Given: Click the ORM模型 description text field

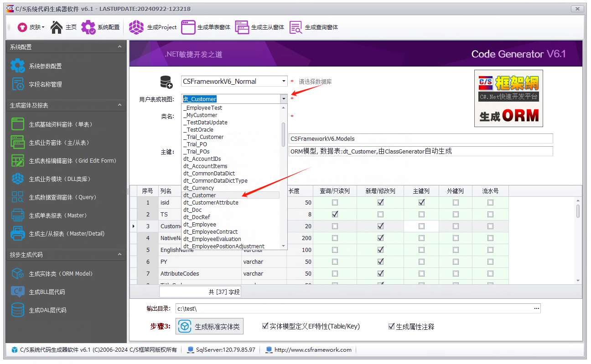Looking at the screenshot, I should pyautogui.click(x=420, y=151).
